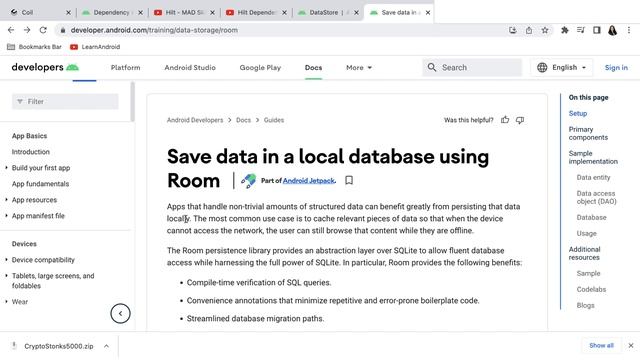Jump to Data entity section

[593, 178]
